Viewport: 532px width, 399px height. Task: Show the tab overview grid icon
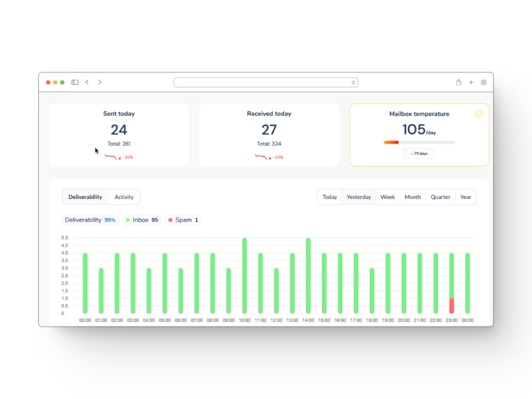(x=484, y=82)
